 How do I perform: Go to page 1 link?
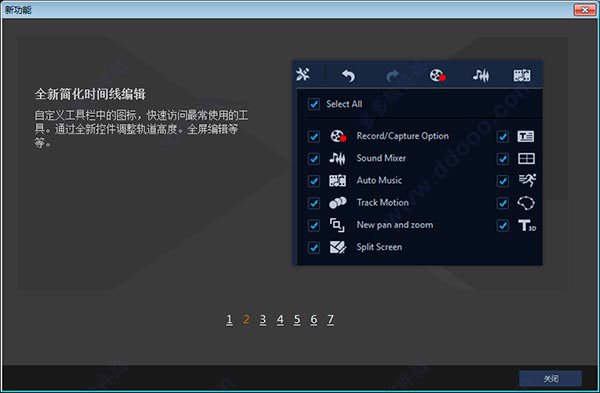click(x=229, y=319)
